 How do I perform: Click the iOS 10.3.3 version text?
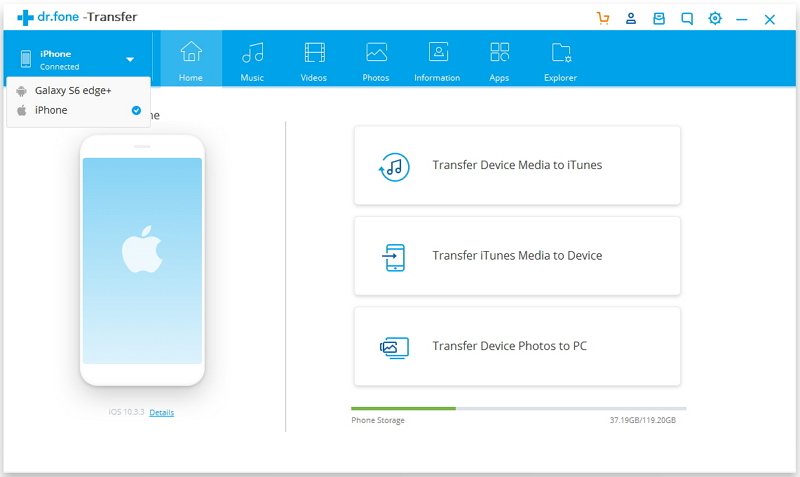pos(127,412)
